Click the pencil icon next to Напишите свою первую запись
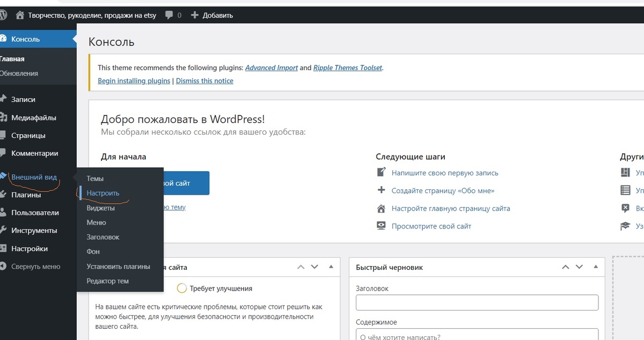Screen dimensions: 644x340 (382, 173)
